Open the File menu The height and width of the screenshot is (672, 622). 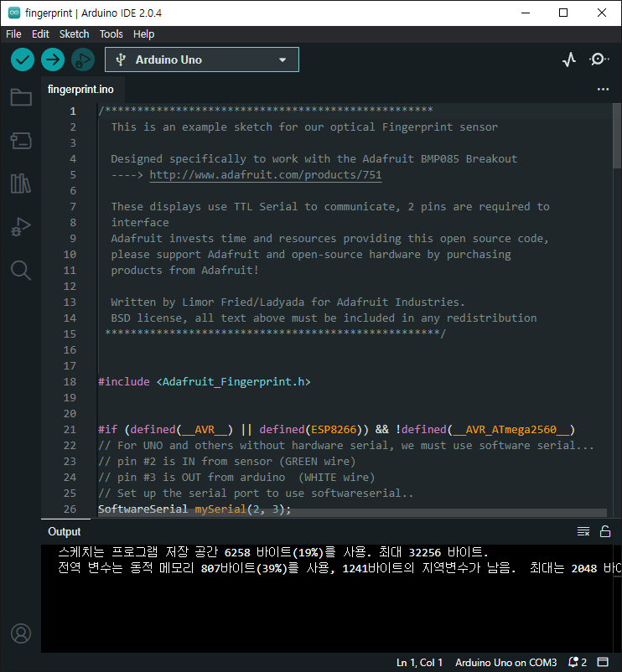13,34
